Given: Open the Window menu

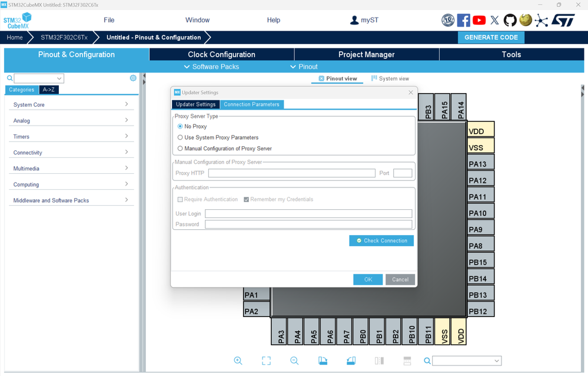Looking at the screenshot, I should pos(197,20).
